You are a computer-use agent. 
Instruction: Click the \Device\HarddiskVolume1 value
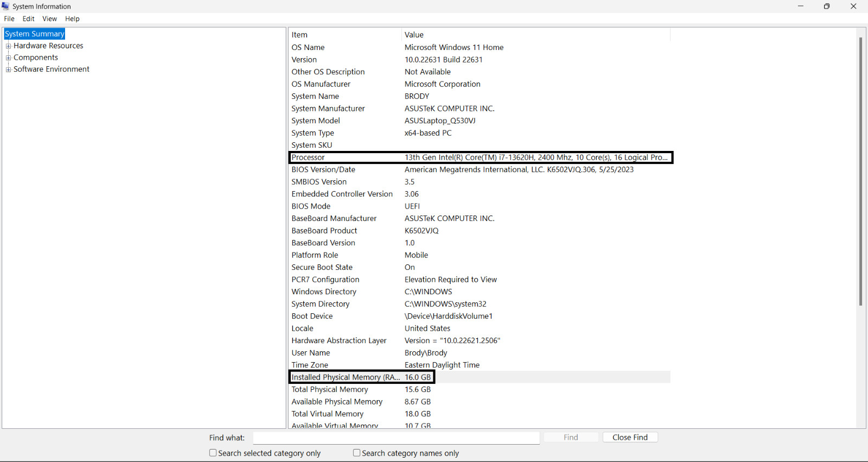coord(449,316)
